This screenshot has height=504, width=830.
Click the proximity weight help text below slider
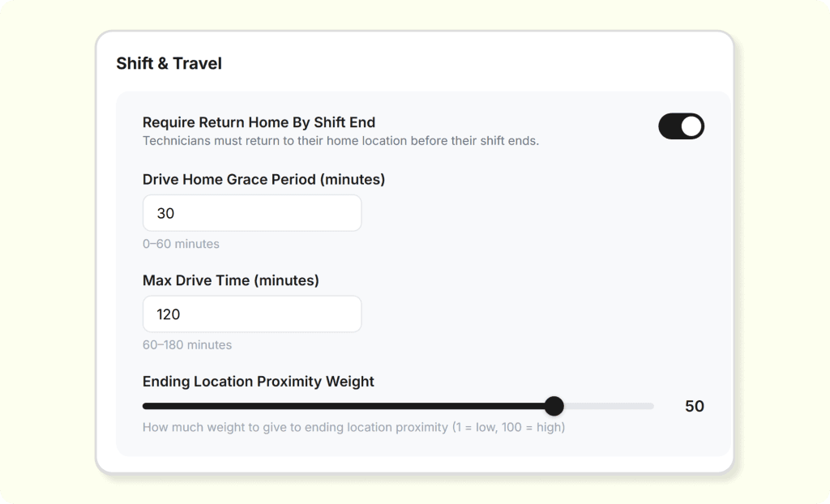tap(353, 427)
